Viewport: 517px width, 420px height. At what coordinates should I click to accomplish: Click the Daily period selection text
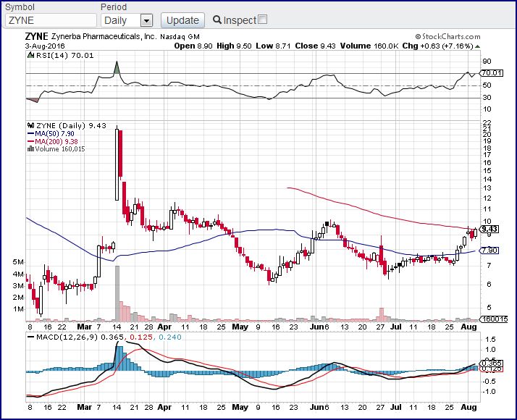click(x=115, y=21)
